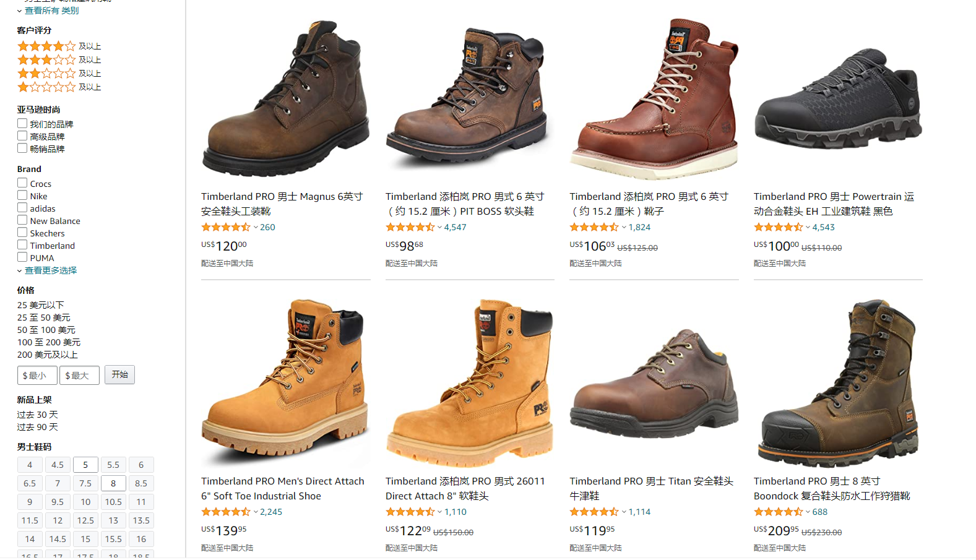Select 过去 30 天 new arrivals
Screen dimensions: 976x560
[37, 415]
